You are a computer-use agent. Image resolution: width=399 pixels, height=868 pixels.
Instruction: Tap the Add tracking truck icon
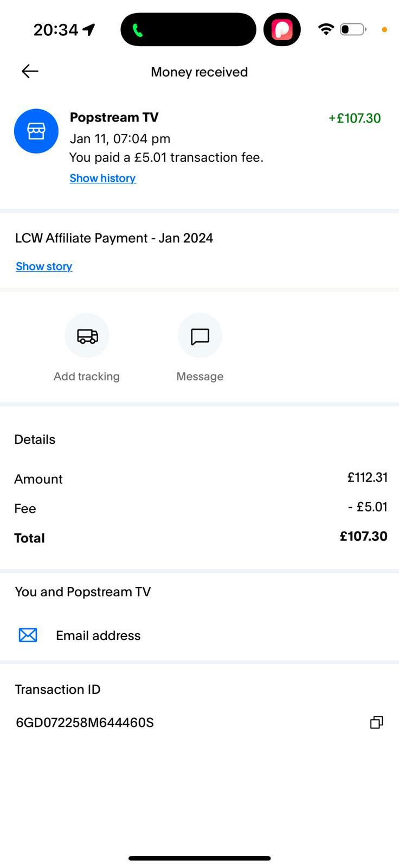[x=87, y=336]
